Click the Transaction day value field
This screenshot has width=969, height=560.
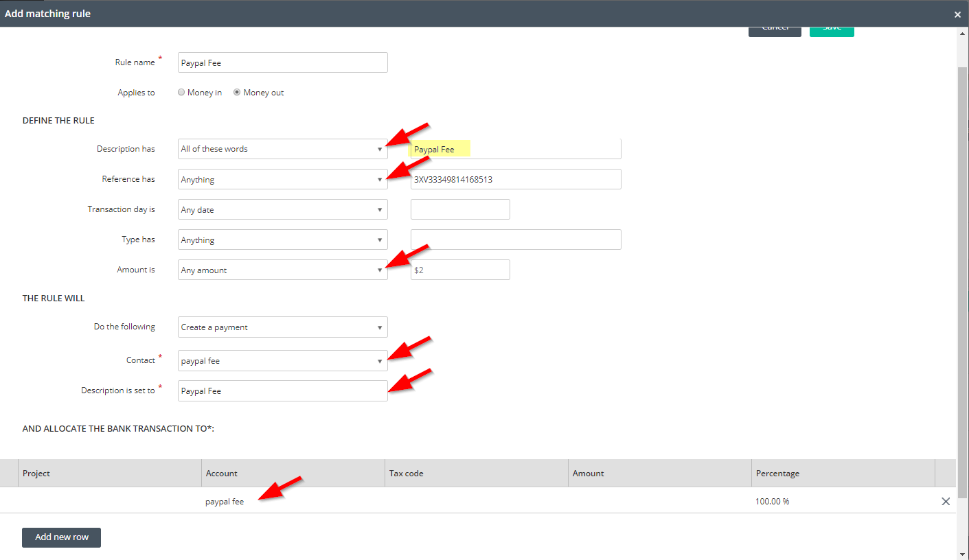(460, 209)
